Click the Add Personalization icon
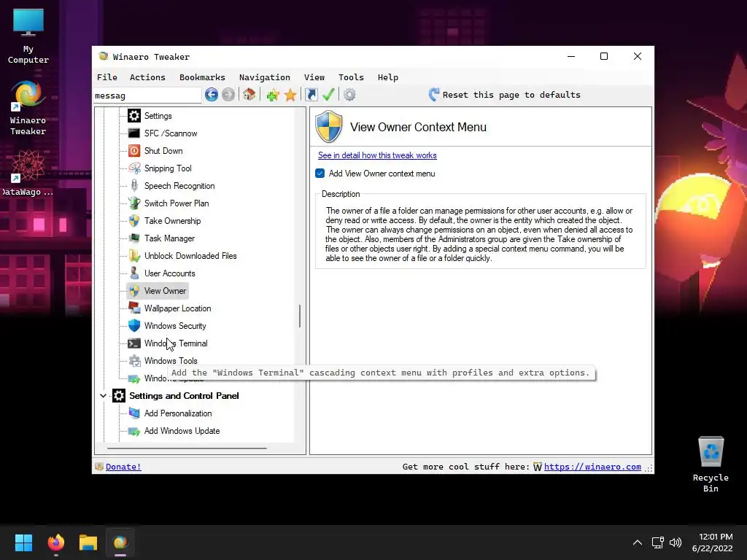 pyautogui.click(x=134, y=413)
